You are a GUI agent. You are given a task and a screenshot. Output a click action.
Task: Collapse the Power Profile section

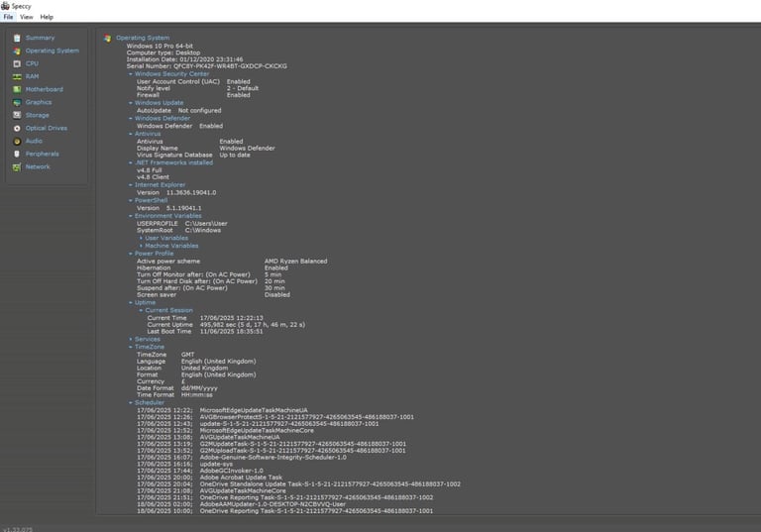tap(131, 254)
